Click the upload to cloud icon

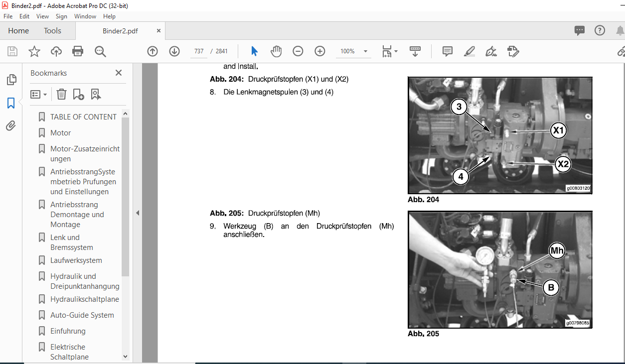pos(56,51)
